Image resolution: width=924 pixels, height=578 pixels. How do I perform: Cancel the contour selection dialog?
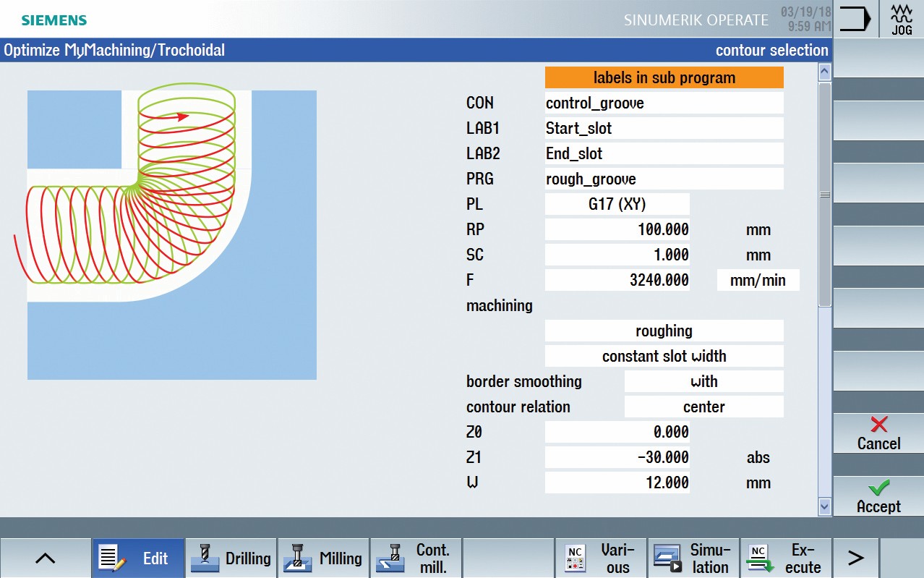click(x=878, y=434)
